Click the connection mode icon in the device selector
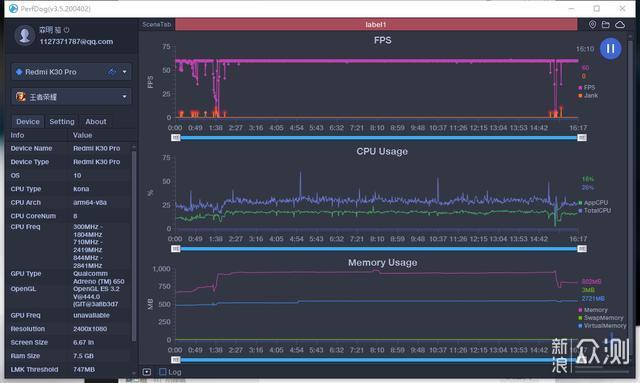640x383 pixels. 112,72
